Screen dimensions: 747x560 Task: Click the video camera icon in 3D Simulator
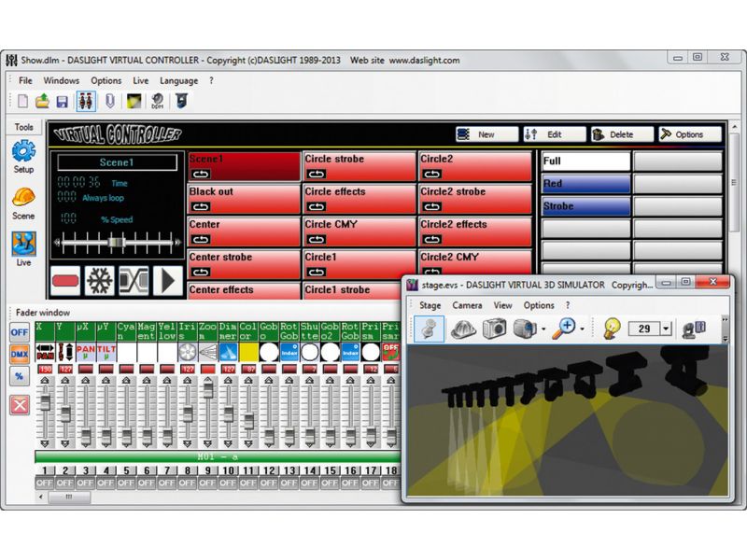click(x=525, y=329)
